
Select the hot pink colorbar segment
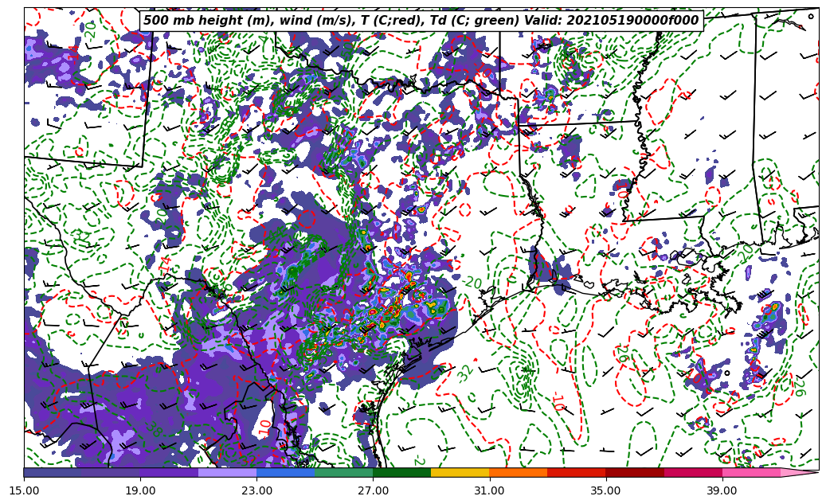[x=751, y=472]
